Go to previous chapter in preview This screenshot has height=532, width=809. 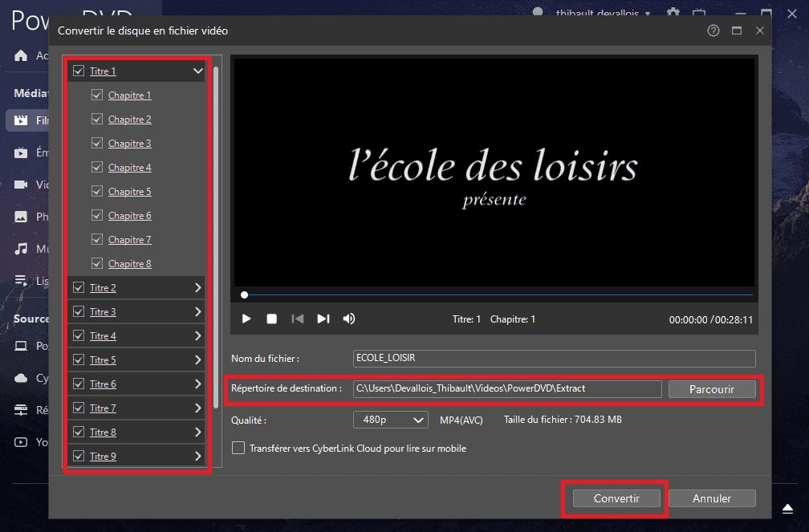(x=297, y=319)
